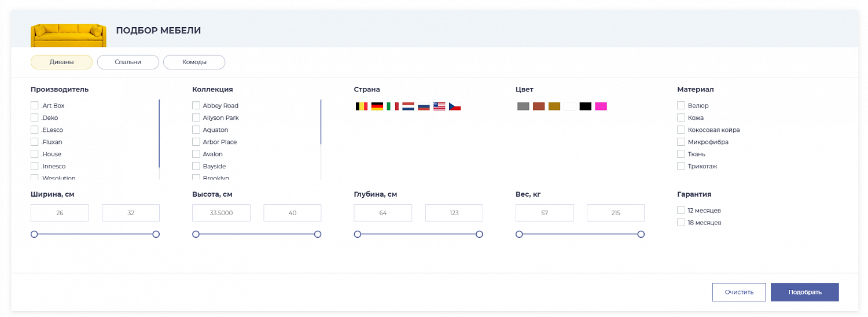Click the right handle of Вес slider
Screen dimensions: 868x317
click(641, 234)
